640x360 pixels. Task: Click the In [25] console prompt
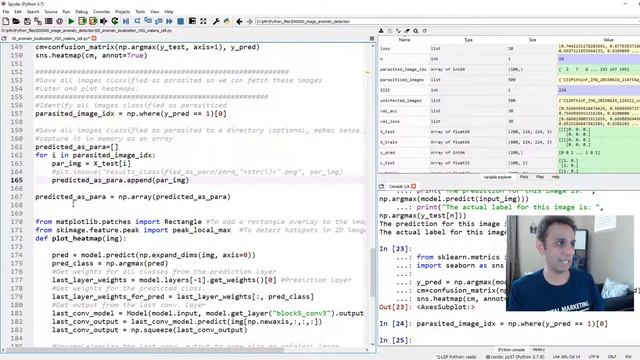coord(396,340)
